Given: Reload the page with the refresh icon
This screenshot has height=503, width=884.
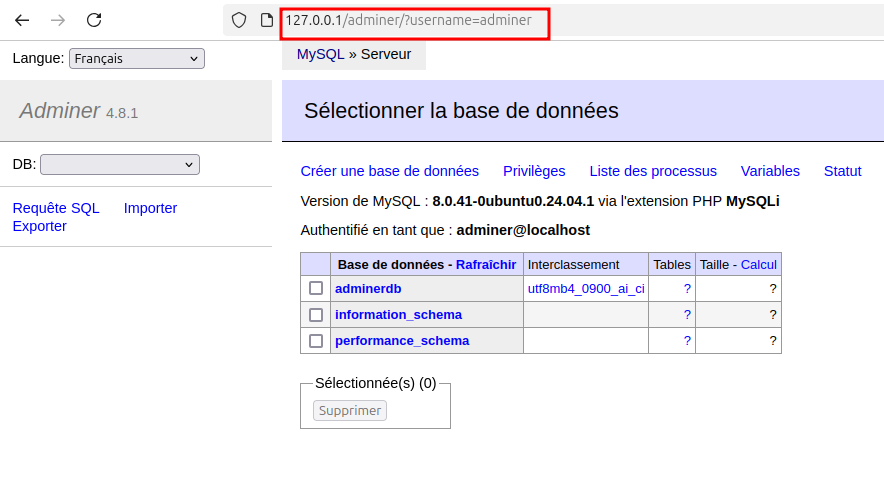Looking at the screenshot, I should click(x=94, y=20).
